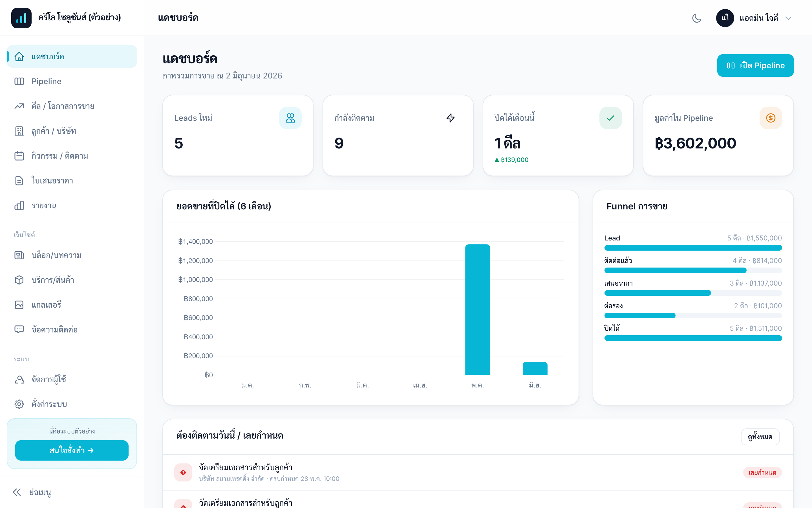Open the Leads ใหม่ stat card value 5
Image resolution: width=812 pixels, height=508 pixels.
point(178,143)
